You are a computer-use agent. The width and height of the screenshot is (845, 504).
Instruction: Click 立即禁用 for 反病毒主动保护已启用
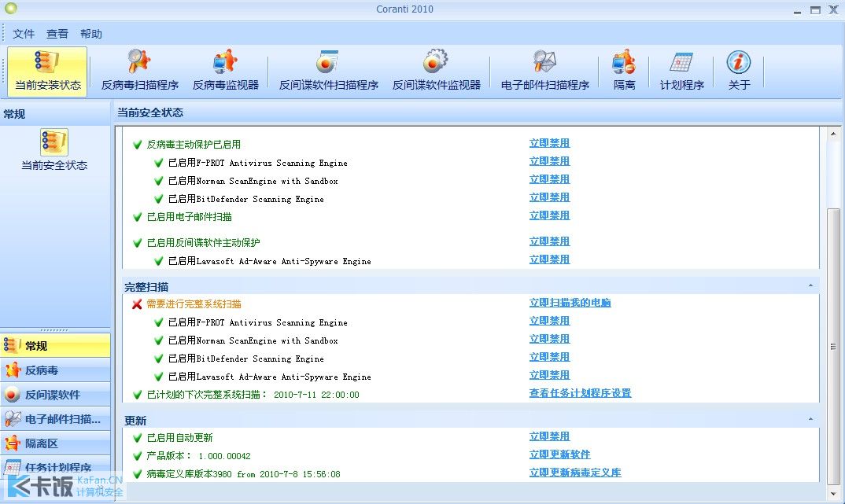[x=549, y=143]
